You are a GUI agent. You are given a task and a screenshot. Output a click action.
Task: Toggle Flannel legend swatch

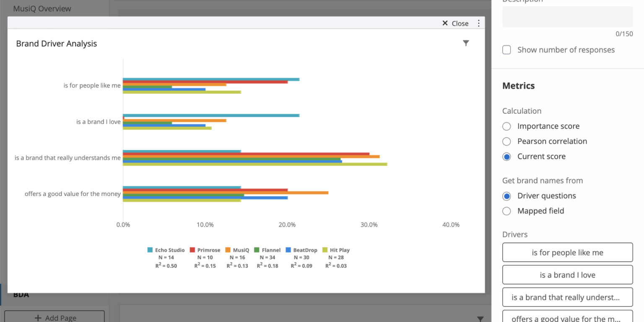click(257, 250)
